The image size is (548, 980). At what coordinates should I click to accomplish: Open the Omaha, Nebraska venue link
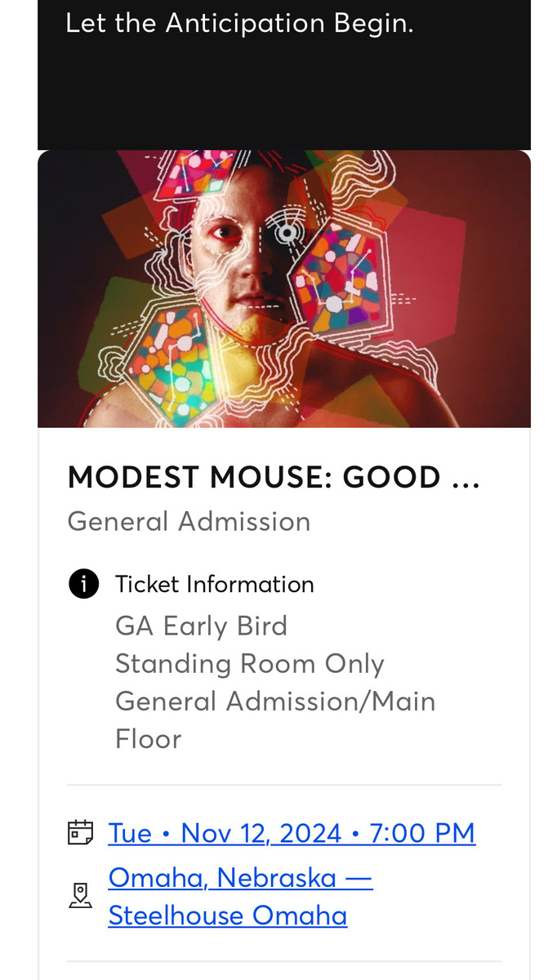tap(240, 897)
